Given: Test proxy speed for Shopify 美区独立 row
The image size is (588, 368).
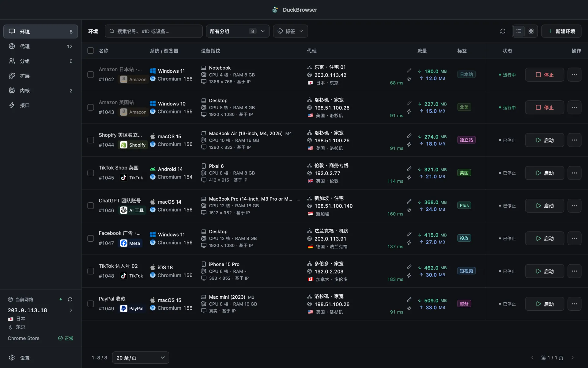Looking at the screenshot, I should 409,144.
